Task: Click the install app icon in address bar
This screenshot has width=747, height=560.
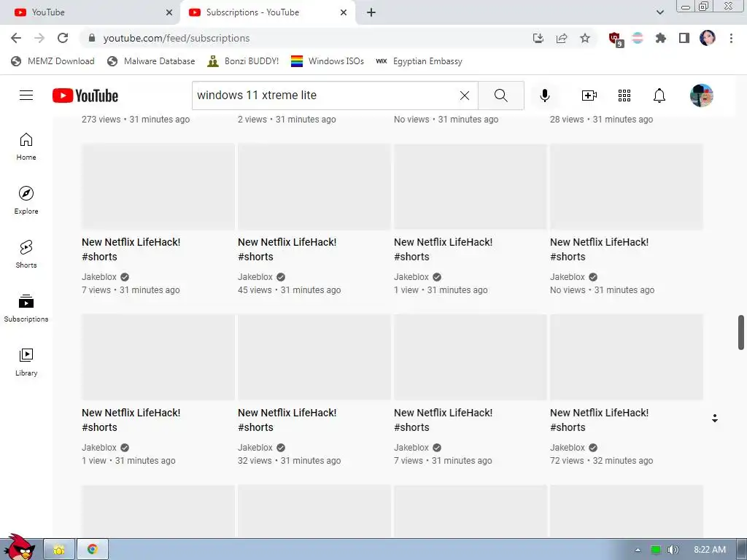Action: click(538, 38)
